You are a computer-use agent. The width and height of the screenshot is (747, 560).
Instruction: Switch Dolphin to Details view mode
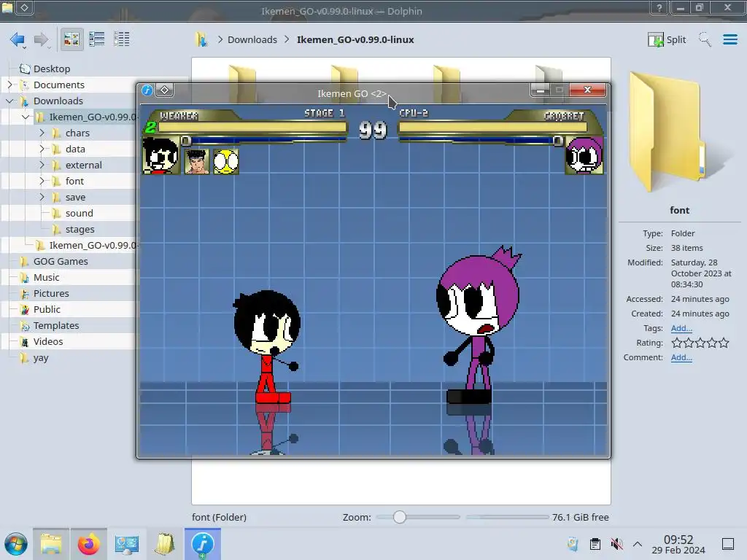point(122,39)
